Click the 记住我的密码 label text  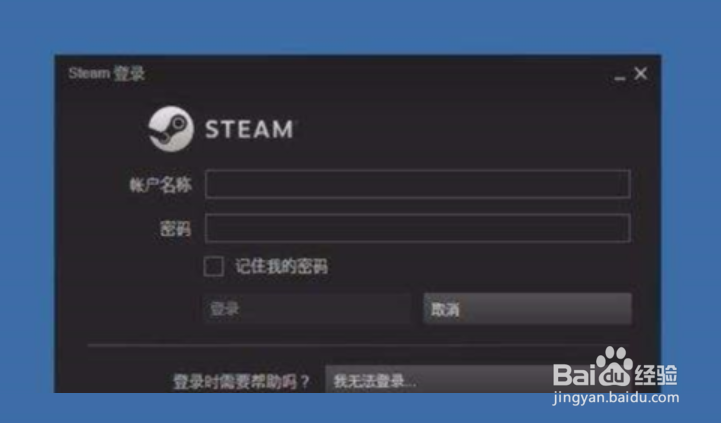point(281,266)
